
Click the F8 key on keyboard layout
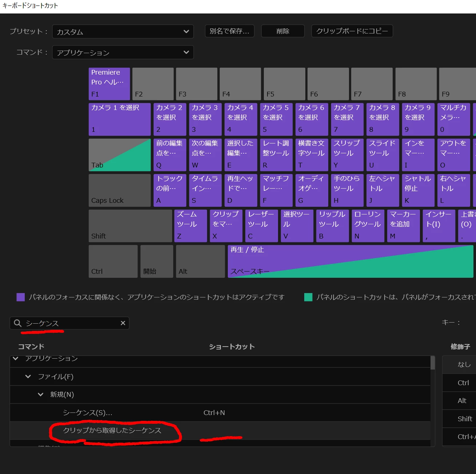(x=416, y=84)
